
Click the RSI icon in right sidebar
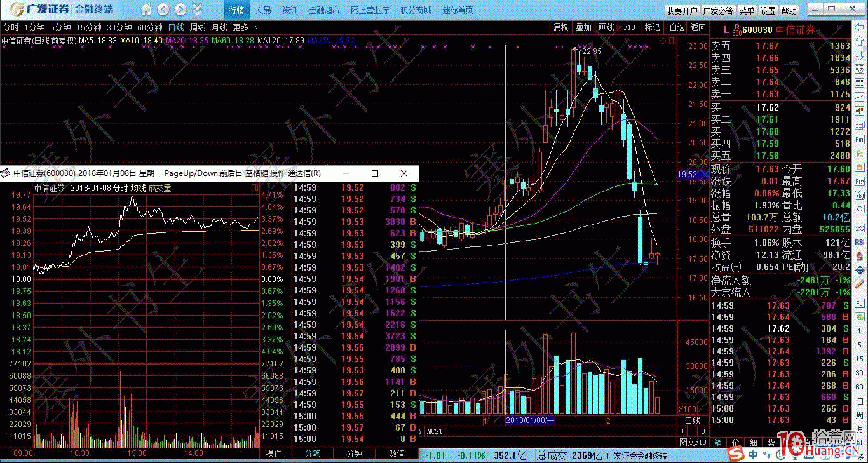(x=860, y=242)
